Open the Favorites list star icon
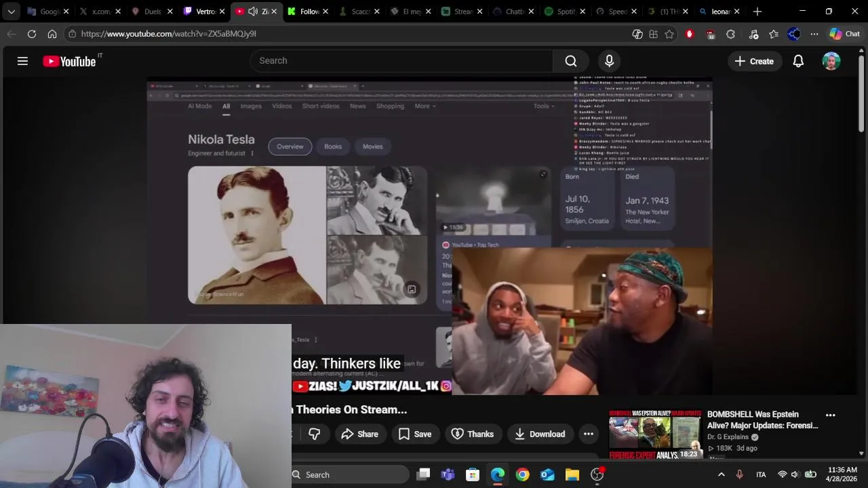868x488 pixels. 774,34
